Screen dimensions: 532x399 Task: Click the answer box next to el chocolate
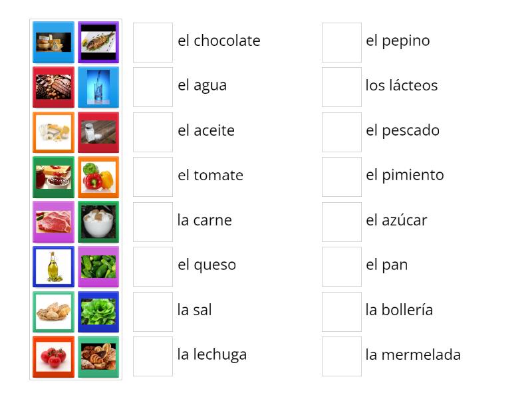(152, 42)
